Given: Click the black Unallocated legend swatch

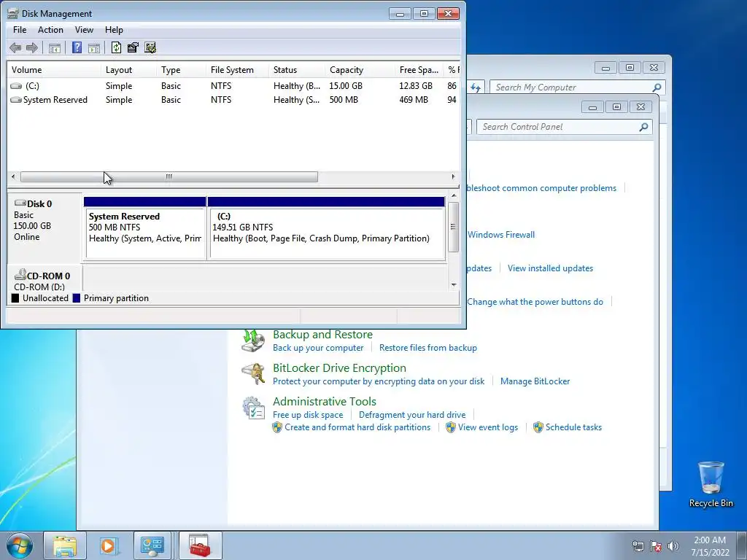Looking at the screenshot, I should 15,298.
